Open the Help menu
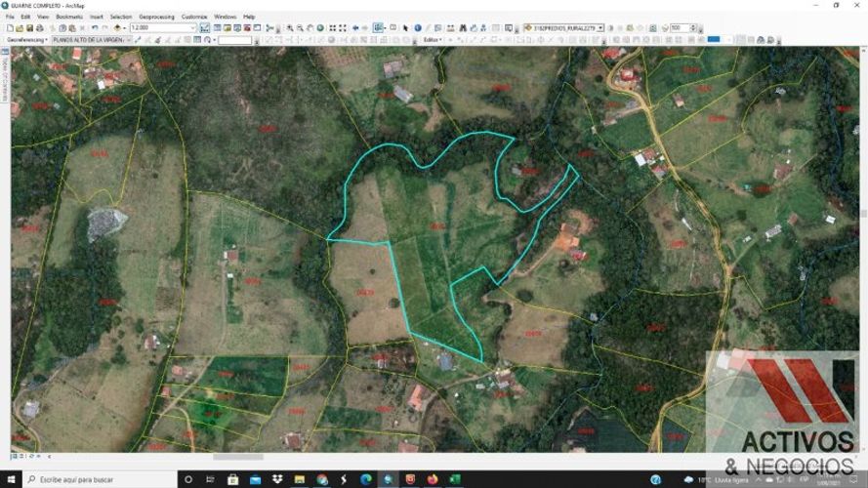The width and height of the screenshot is (868, 488). [249, 17]
